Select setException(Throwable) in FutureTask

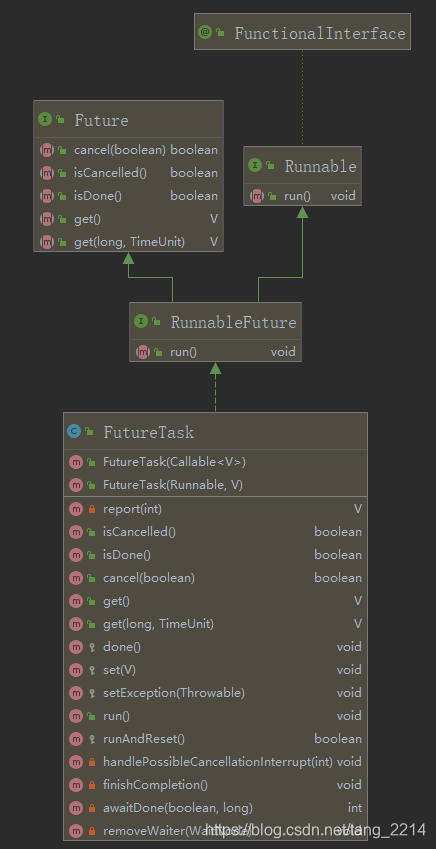tap(216, 693)
